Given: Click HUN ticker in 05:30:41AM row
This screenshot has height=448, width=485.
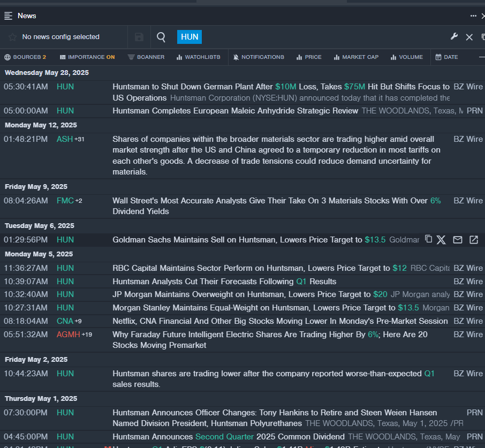Looking at the screenshot, I should pos(65,87).
